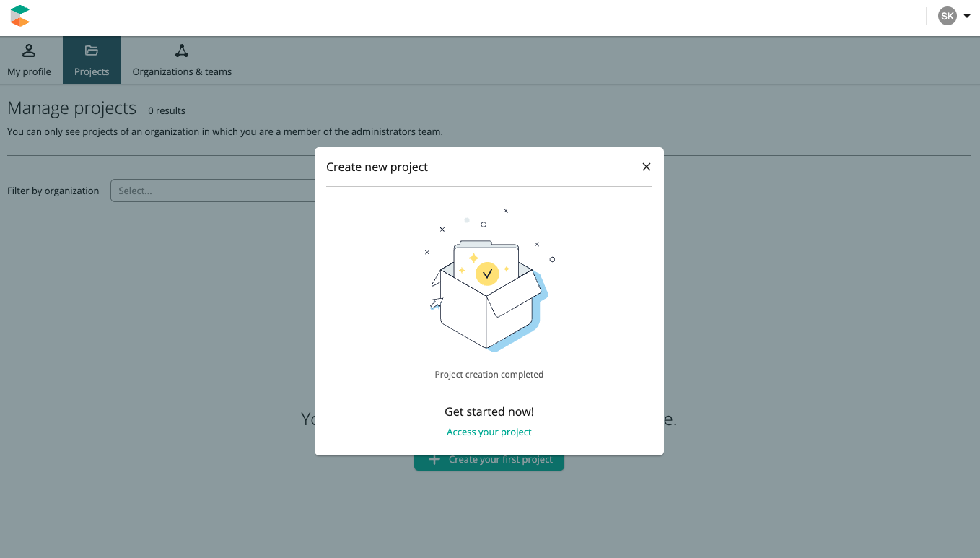Open the Organizations & teams tab label

click(x=182, y=71)
